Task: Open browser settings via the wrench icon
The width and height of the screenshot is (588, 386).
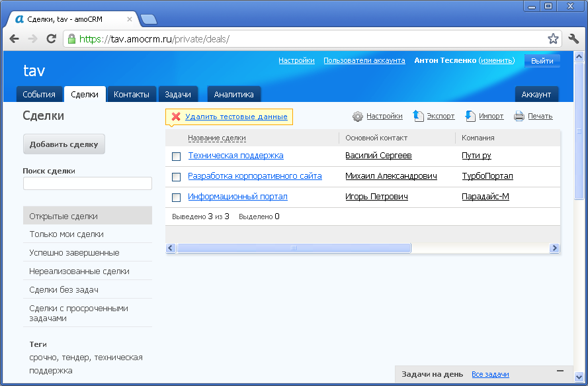Action: click(x=575, y=39)
